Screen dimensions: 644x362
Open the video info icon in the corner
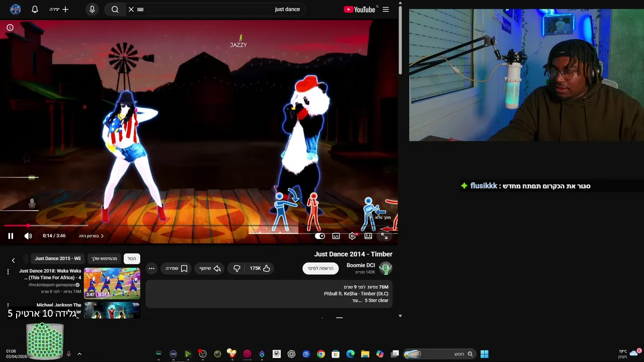pos(10,28)
